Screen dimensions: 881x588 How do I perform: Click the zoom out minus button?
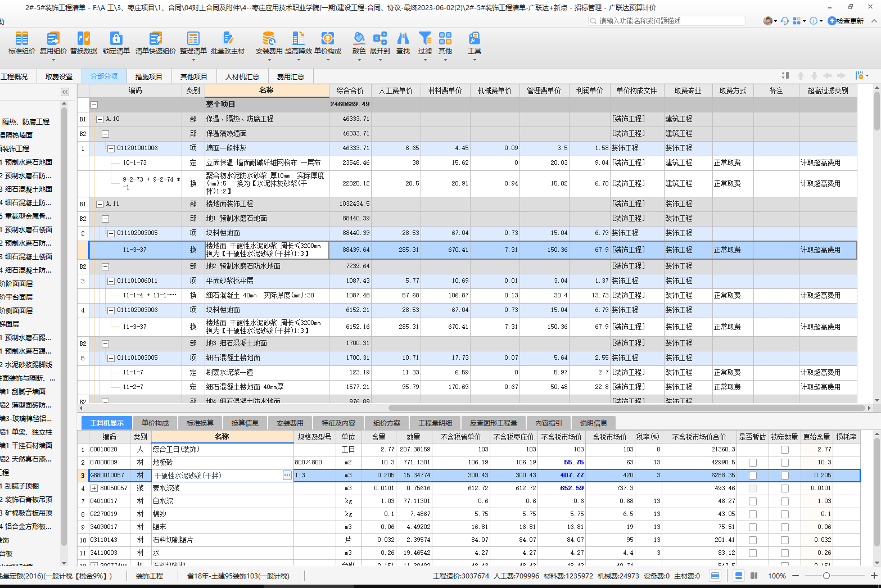click(796, 576)
